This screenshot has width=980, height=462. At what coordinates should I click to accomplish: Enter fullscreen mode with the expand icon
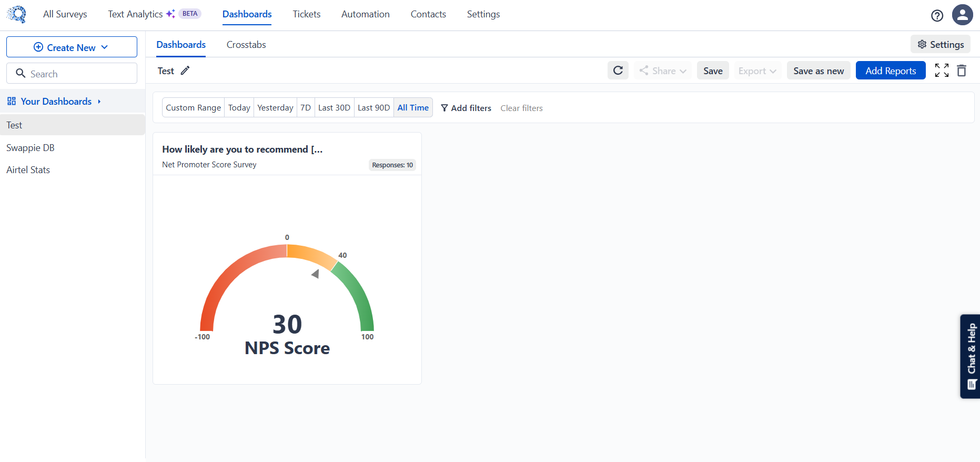click(x=942, y=71)
